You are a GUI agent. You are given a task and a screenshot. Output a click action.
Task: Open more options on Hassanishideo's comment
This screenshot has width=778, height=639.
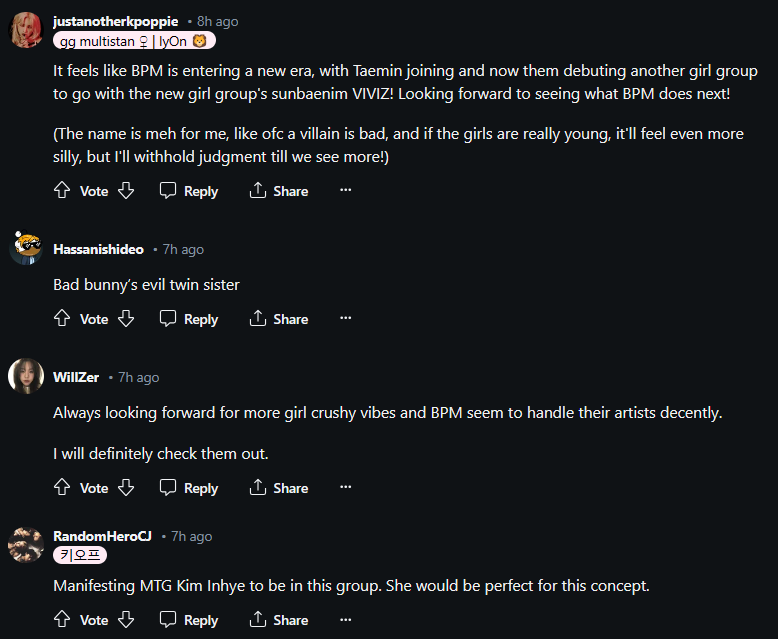point(346,319)
